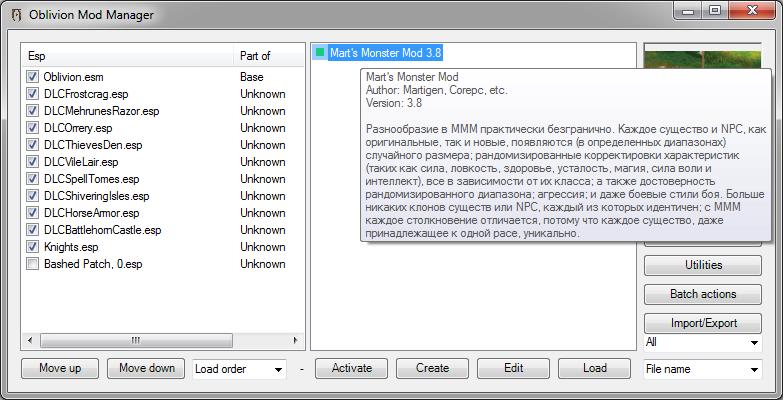Enable the Bashed Patch, 0.esp checkbox
783x400 pixels.
pos(33,264)
